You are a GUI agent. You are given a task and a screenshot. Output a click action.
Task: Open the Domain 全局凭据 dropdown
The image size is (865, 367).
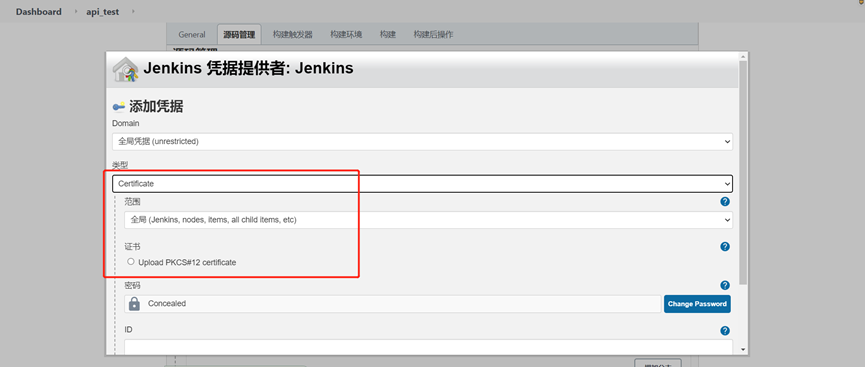(x=423, y=141)
